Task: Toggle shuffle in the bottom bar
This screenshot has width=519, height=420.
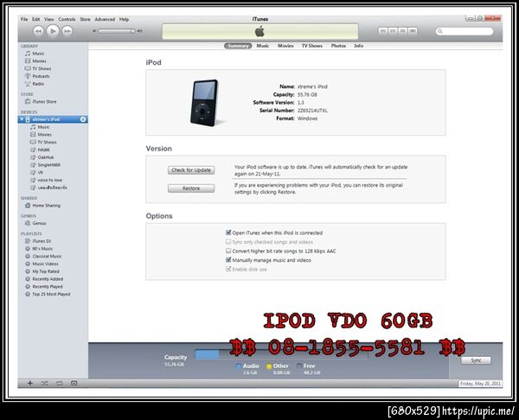Action: pyautogui.click(x=44, y=384)
